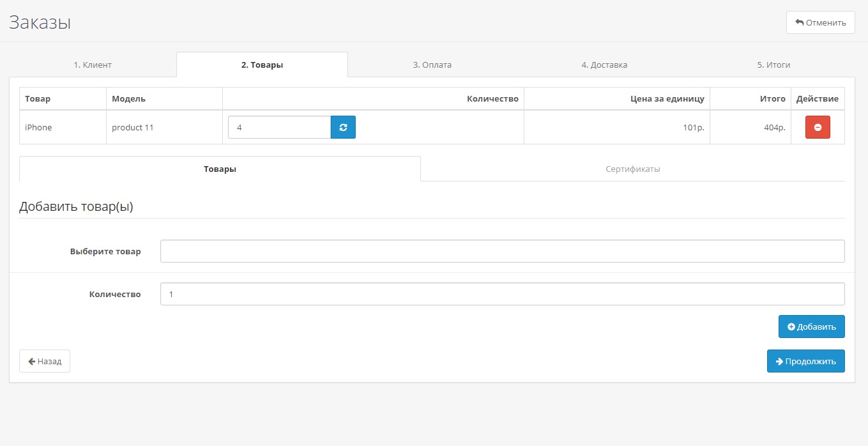Image resolution: width=868 pixels, height=446 pixels.
Task: Focus the iPhone quantity field showing 4
Action: pos(279,127)
